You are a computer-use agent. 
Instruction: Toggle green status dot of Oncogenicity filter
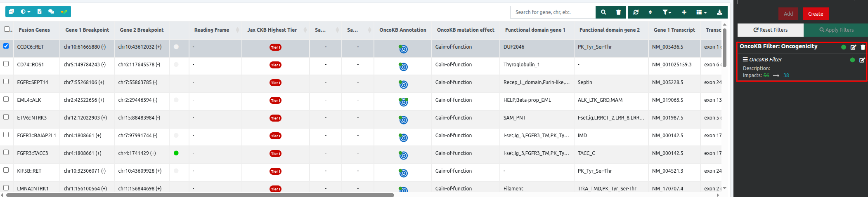click(x=843, y=47)
